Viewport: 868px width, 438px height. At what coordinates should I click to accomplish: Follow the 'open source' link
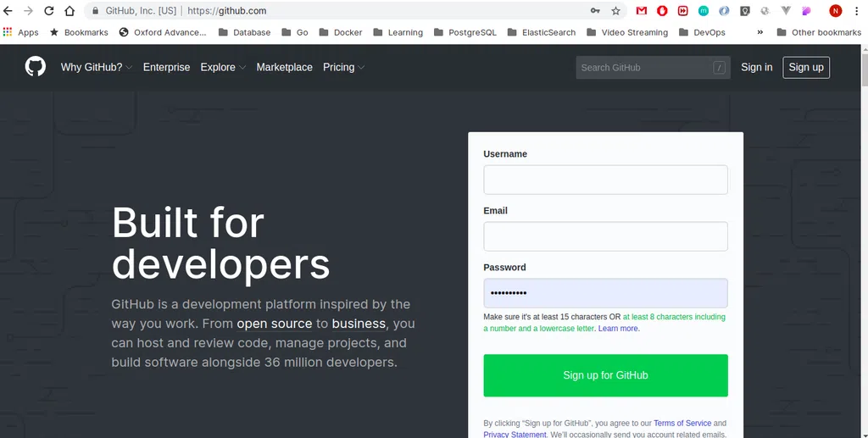point(275,324)
